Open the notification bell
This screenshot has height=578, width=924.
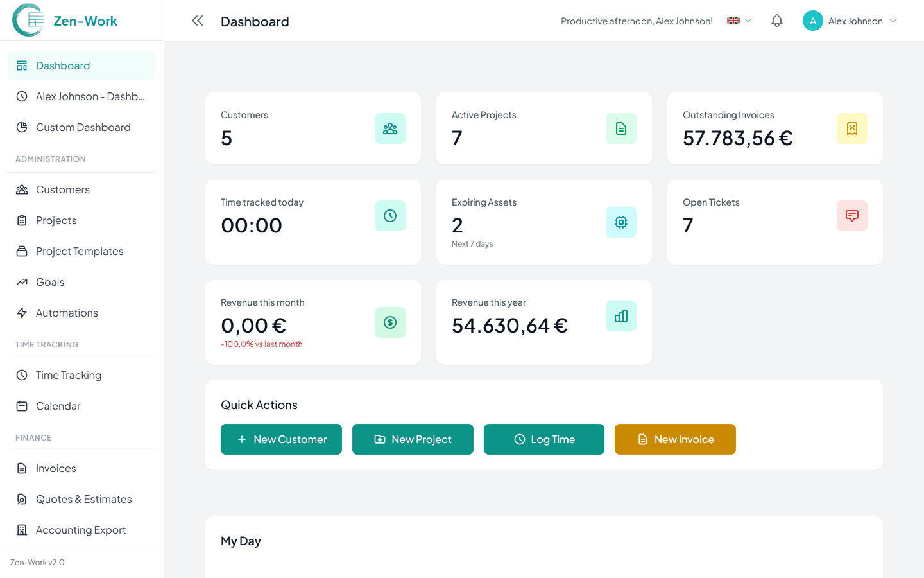(776, 21)
